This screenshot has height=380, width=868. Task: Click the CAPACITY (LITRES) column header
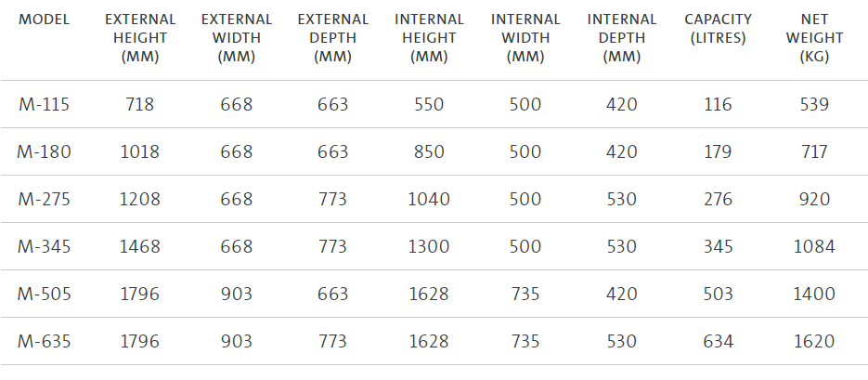click(x=718, y=29)
